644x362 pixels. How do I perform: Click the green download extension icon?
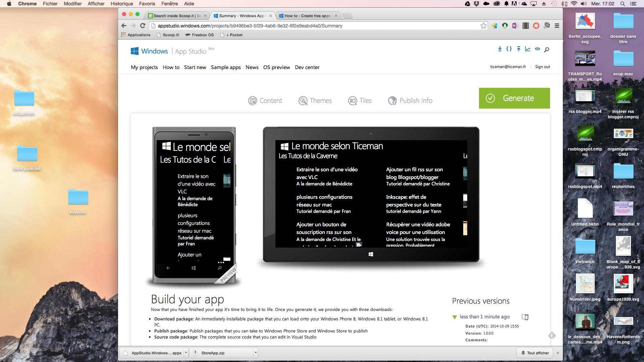505,26
